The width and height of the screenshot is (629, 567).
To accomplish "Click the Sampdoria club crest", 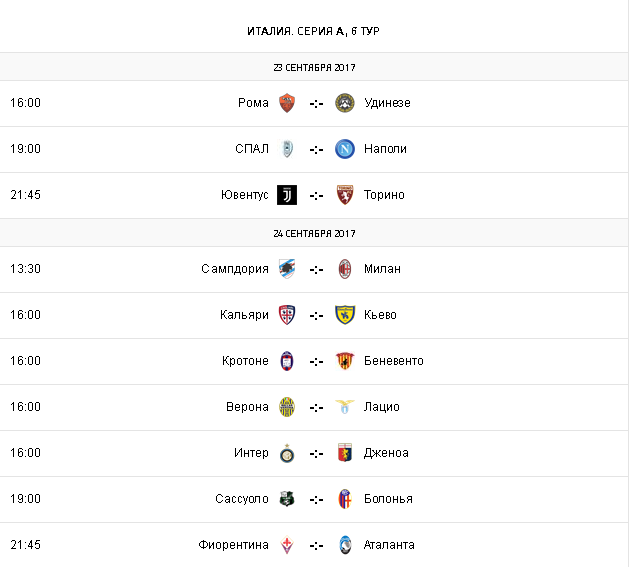I will point(287,269).
